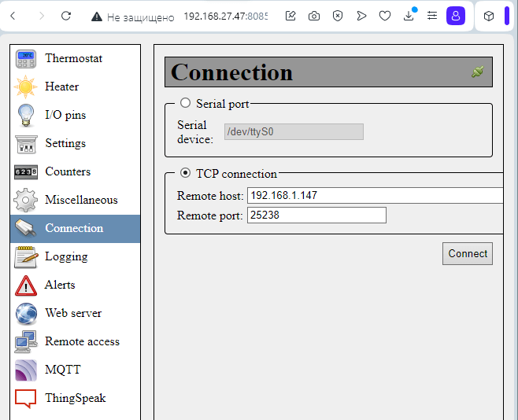Viewport: 518px width, 420px height.
Task: Select the Serial port radio button
Action: point(186,103)
